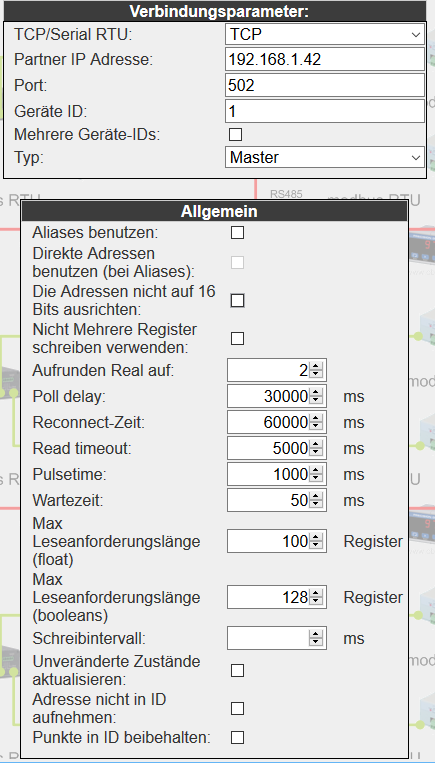The height and width of the screenshot is (763, 435).
Task: Increase Aufrunden Real auf with up arrow
Action: tap(316, 367)
